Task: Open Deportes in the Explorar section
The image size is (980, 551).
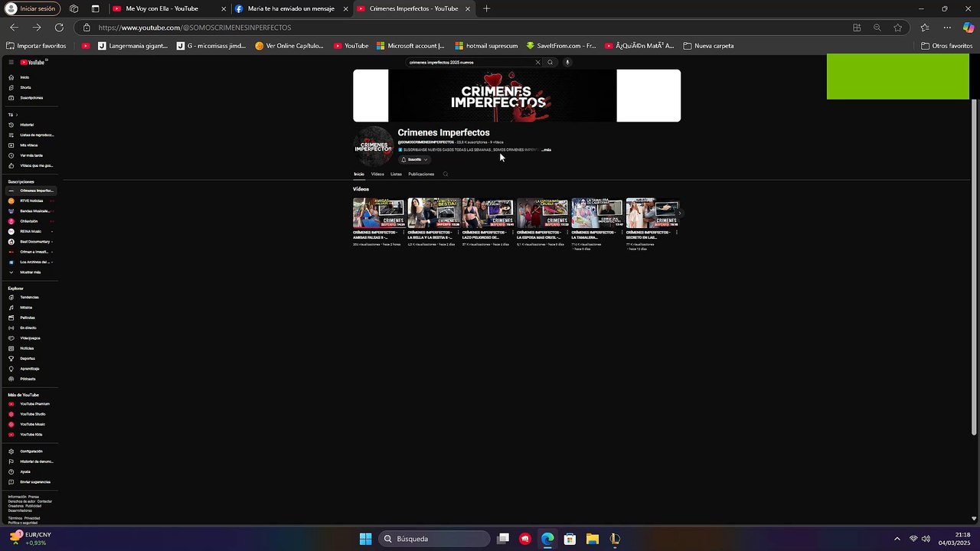Action: tap(28, 358)
